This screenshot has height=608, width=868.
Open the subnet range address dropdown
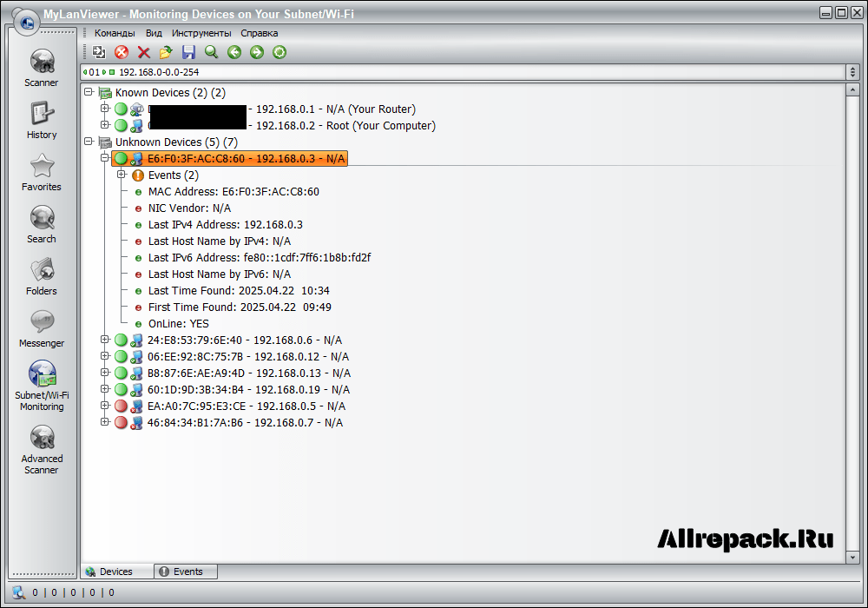[852, 72]
